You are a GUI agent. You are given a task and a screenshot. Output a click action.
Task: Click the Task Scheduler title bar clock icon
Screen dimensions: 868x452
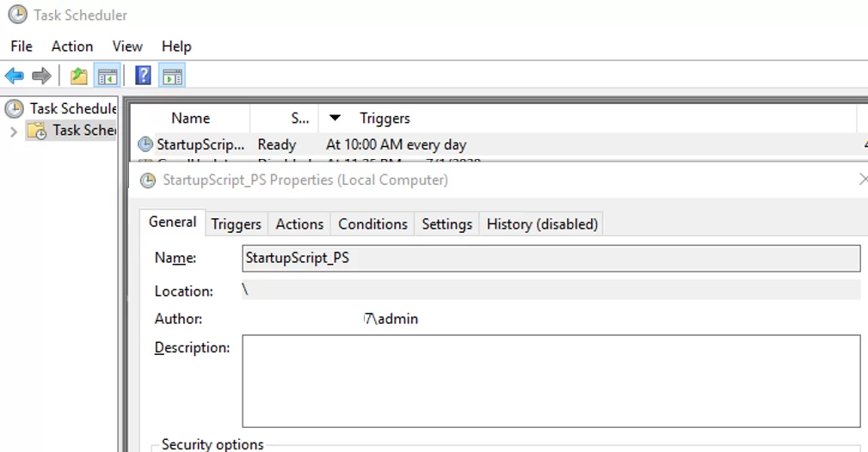tap(17, 15)
